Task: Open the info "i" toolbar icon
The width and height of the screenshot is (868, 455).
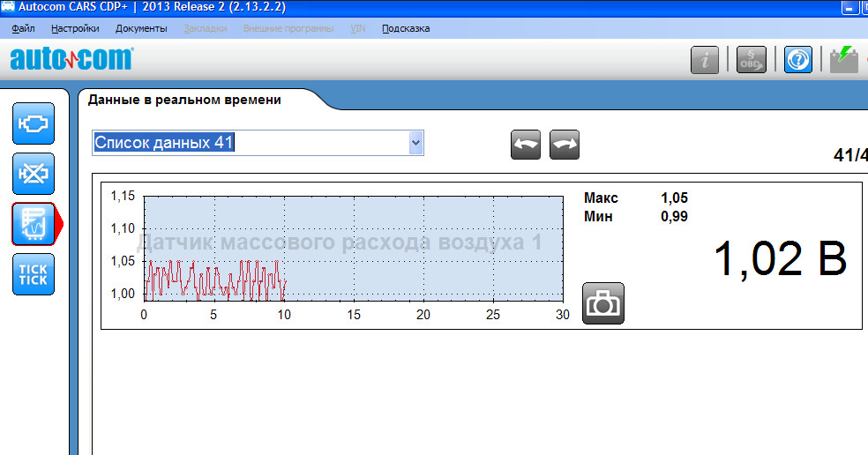Action: point(704,60)
